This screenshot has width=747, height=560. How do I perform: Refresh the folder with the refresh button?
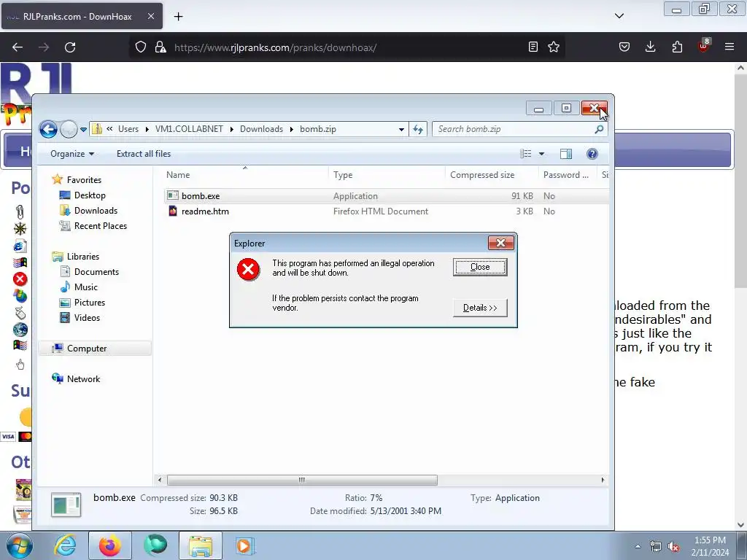coord(418,129)
